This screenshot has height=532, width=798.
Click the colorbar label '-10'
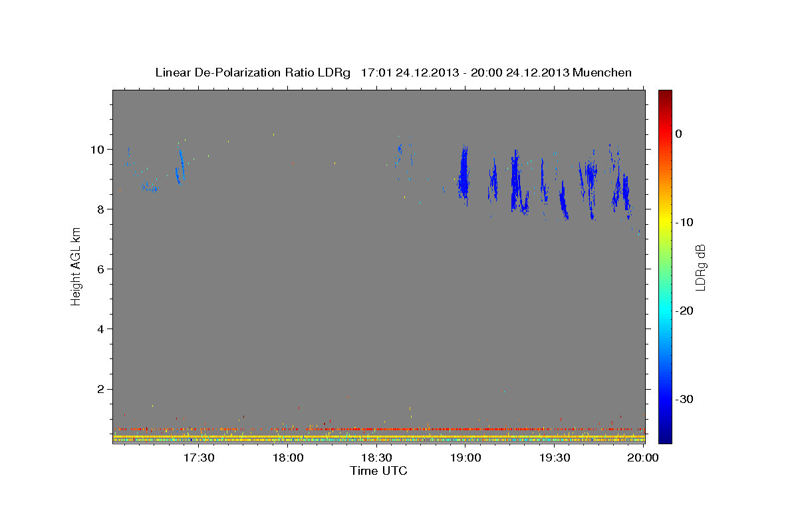(x=684, y=222)
